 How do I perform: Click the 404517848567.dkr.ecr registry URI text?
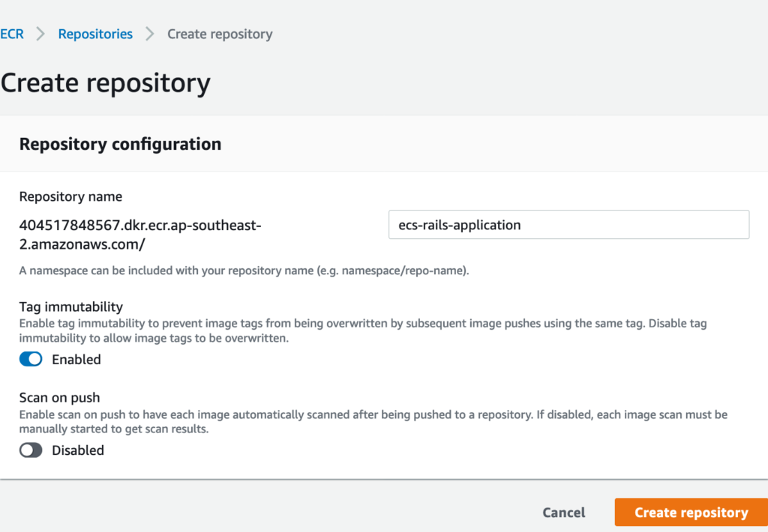coord(140,235)
